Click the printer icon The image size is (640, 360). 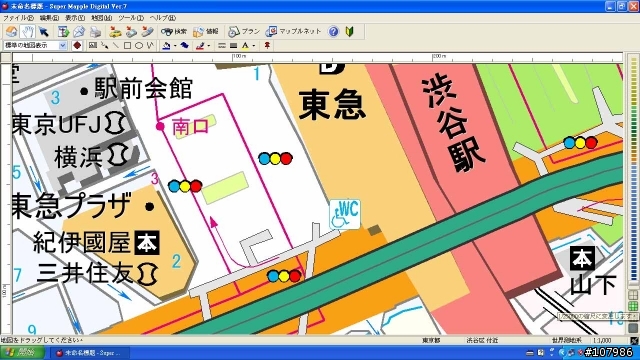(x=95, y=32)
